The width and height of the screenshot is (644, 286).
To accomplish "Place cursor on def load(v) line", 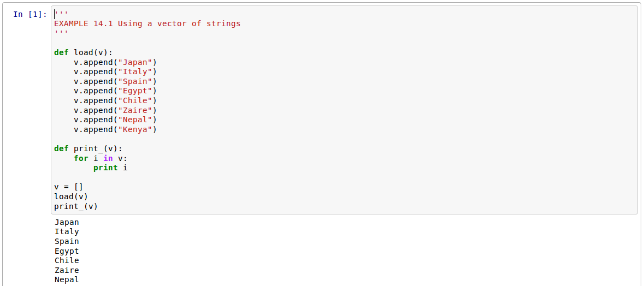I will 83,52.
